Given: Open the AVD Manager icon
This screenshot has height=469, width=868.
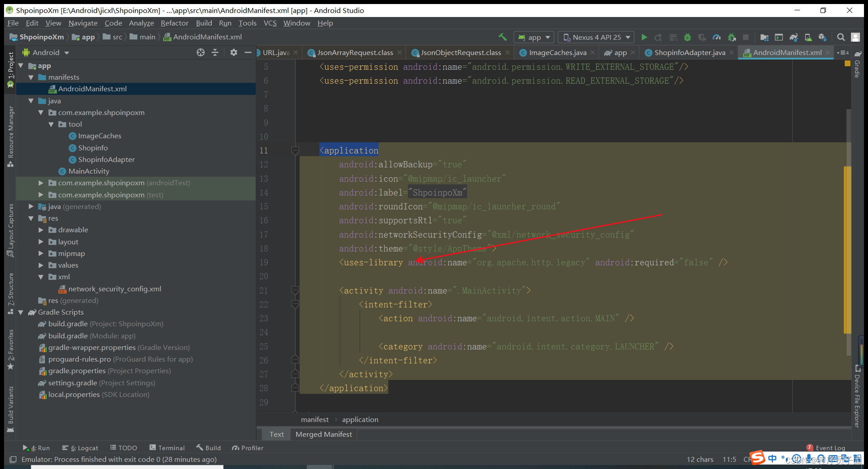Looking at the screenshot, I should pos(808,37).
